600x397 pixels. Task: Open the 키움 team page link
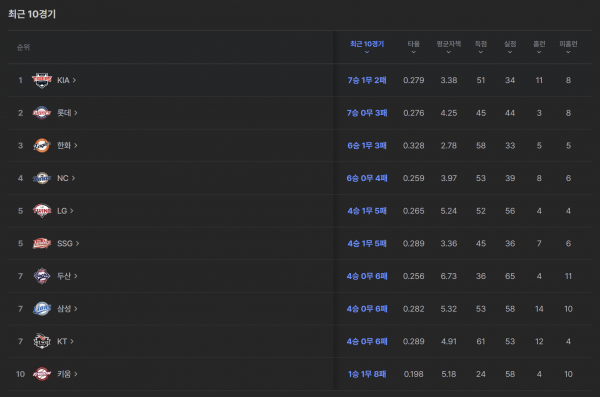coord(67,374)
